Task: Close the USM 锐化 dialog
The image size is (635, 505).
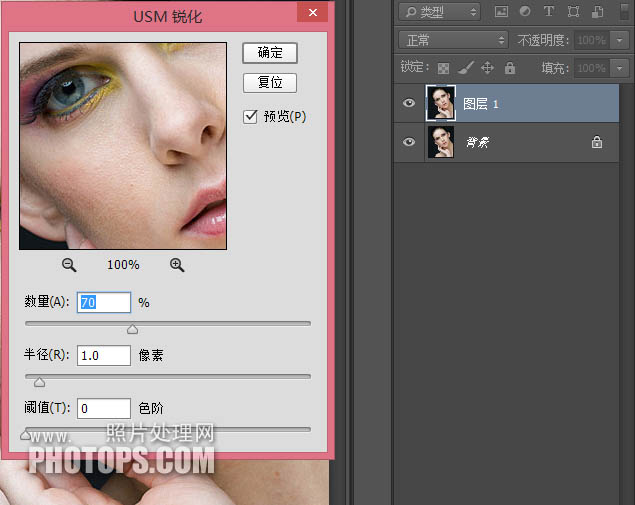Action: click(313, 13)
